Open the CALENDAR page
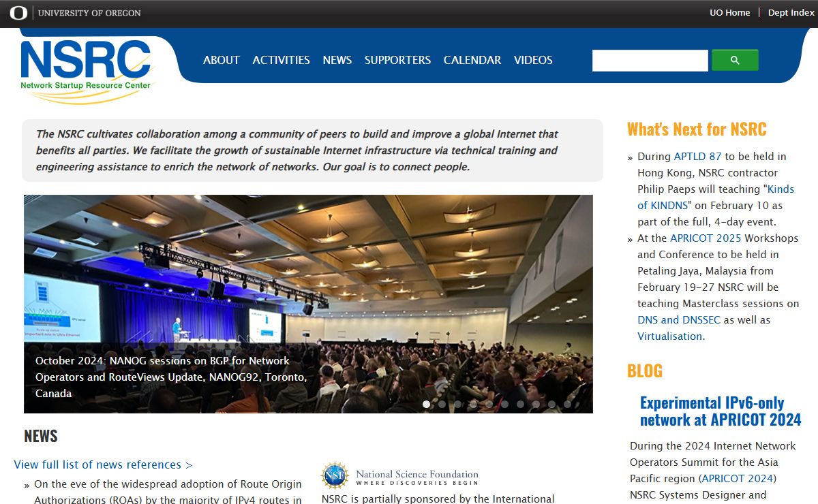This screenshot has height=504, width=818. (472, 60)
